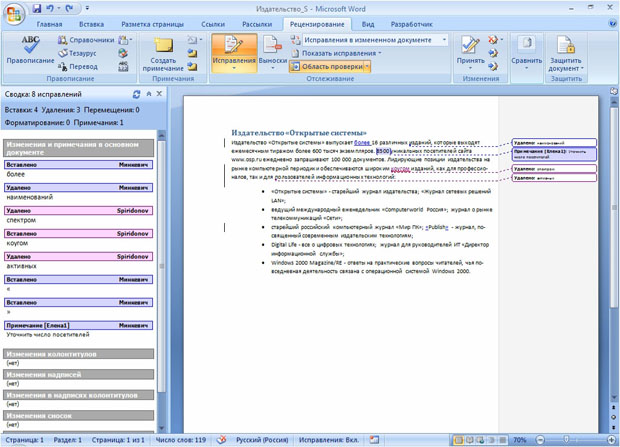620x447 pixels.
Task: Toggle Исправления track changes button
Action: pyautogui.click(x=234, y=53)
